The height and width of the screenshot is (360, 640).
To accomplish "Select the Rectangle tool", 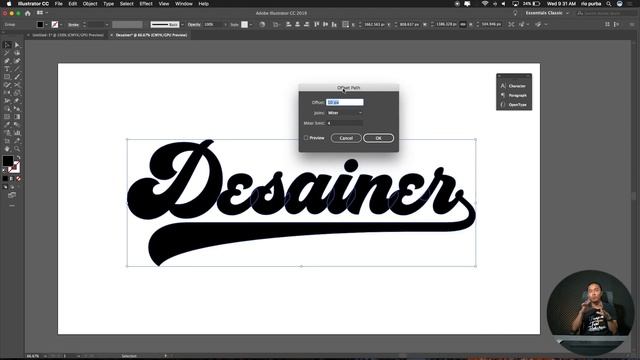I will 7,77.
